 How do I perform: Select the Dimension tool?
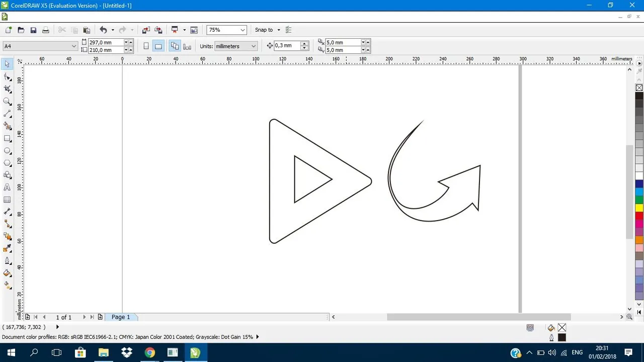click(x=7, y=212)
